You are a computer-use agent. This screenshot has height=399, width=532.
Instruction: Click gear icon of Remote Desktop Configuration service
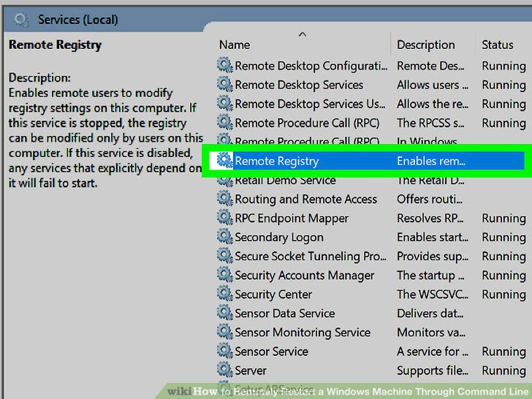pyautogui.click(x=224, y=65)
